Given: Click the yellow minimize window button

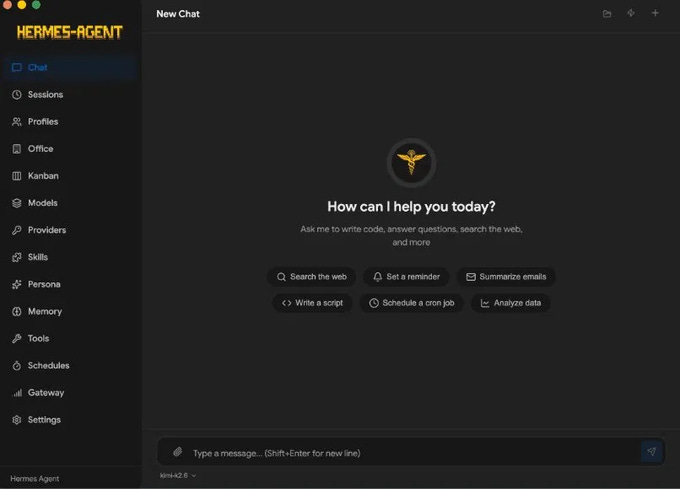Looking at the screenshot, I should pyautogui.click(x=22, y=4).
